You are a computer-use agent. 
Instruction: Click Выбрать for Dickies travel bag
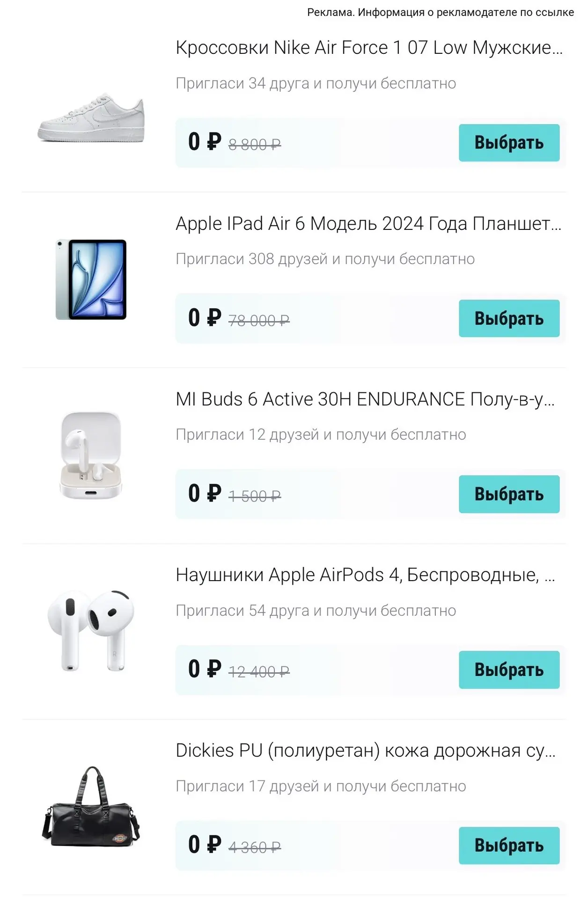(509, 846)
